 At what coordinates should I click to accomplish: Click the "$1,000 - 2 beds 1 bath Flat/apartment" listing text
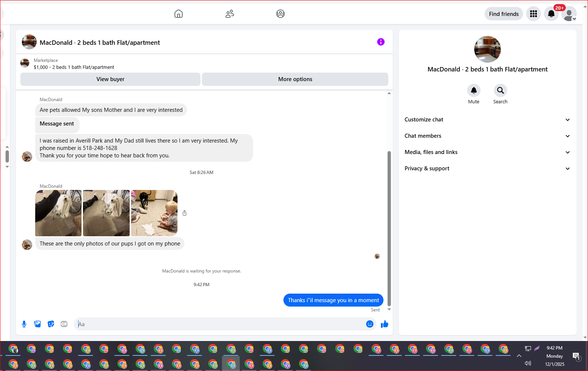74,67
